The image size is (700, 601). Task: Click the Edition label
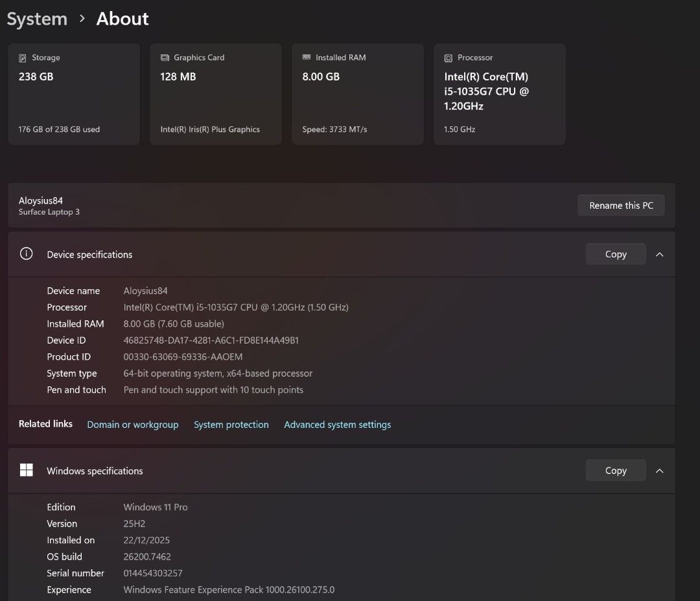click(x=61, y=507)
